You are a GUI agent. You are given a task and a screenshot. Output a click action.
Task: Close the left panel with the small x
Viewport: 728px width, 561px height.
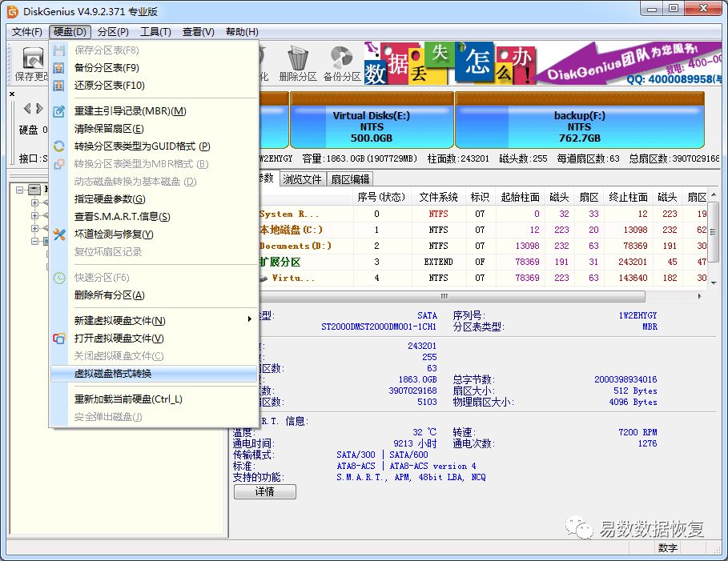12,94
